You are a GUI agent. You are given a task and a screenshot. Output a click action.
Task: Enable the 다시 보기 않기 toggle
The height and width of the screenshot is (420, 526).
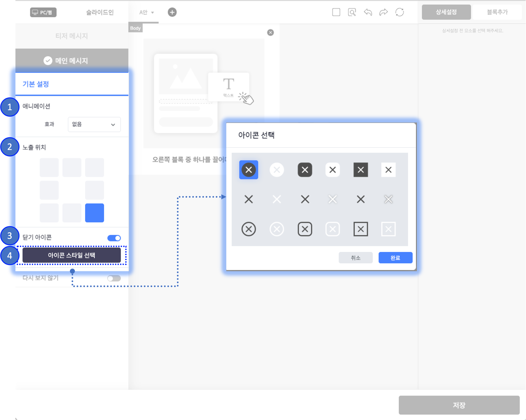tap(114, 278)
